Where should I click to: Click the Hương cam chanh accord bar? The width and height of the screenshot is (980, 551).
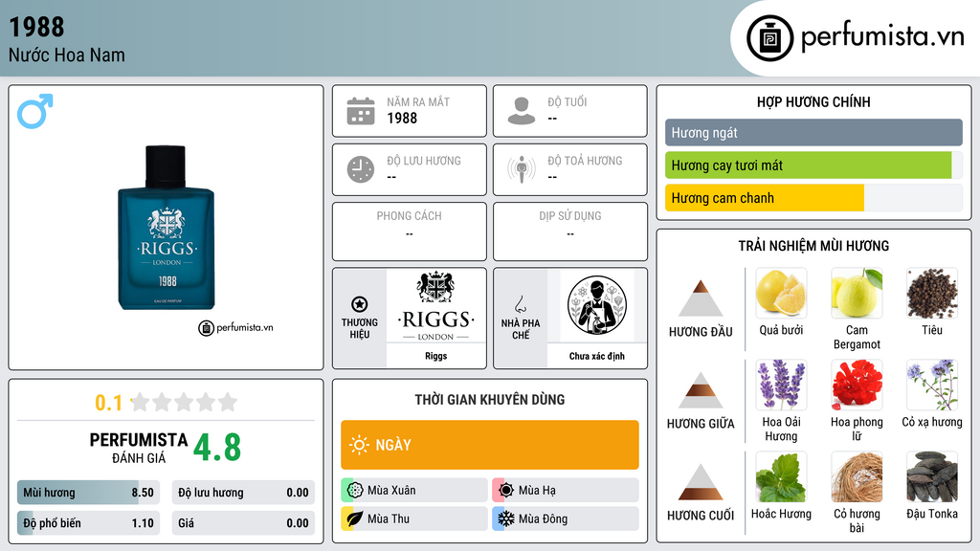[x=813, y=197]
